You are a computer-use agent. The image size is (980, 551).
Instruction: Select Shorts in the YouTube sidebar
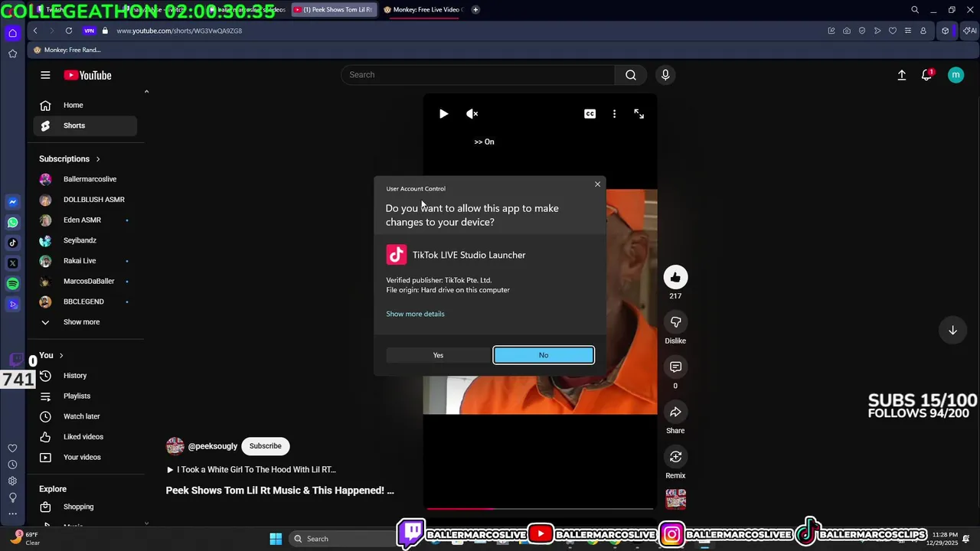[85, 126]
